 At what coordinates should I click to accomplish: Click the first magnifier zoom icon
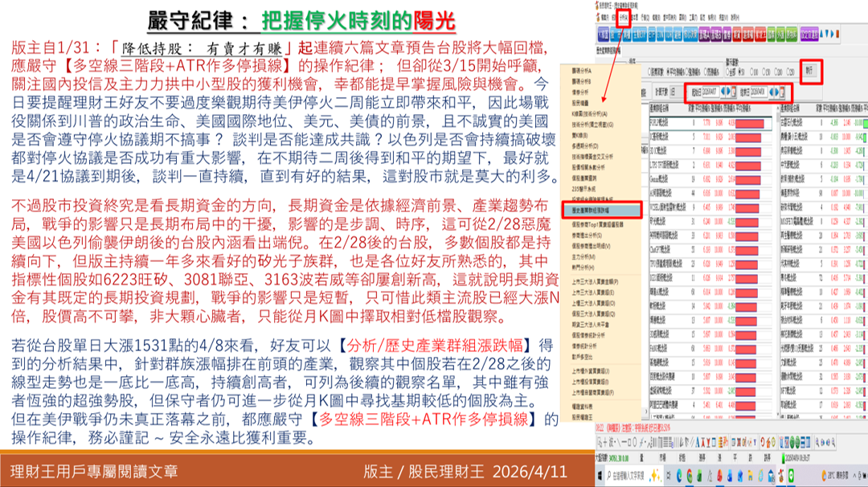point(817,443)
